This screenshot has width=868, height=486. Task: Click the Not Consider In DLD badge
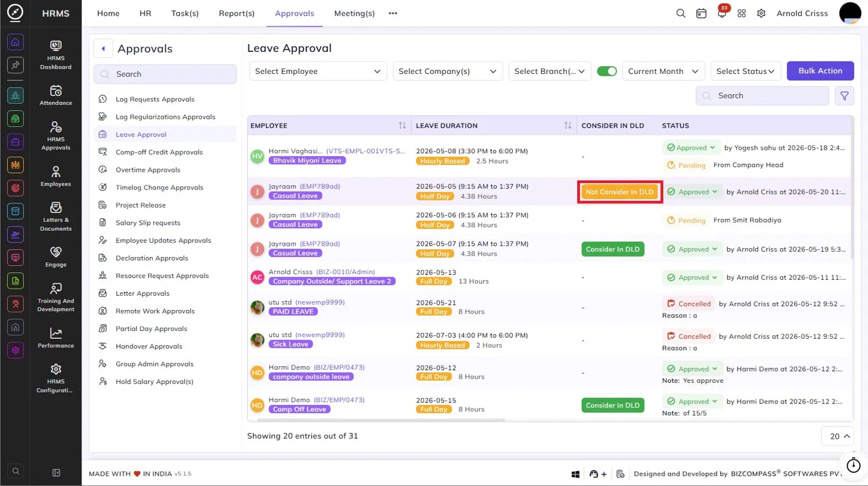pos(620,192)
